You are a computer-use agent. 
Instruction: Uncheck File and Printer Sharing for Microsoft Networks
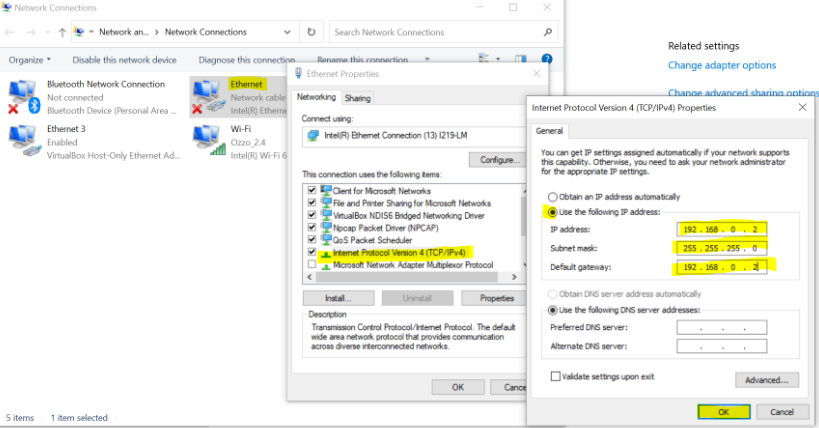coord(312,203)
